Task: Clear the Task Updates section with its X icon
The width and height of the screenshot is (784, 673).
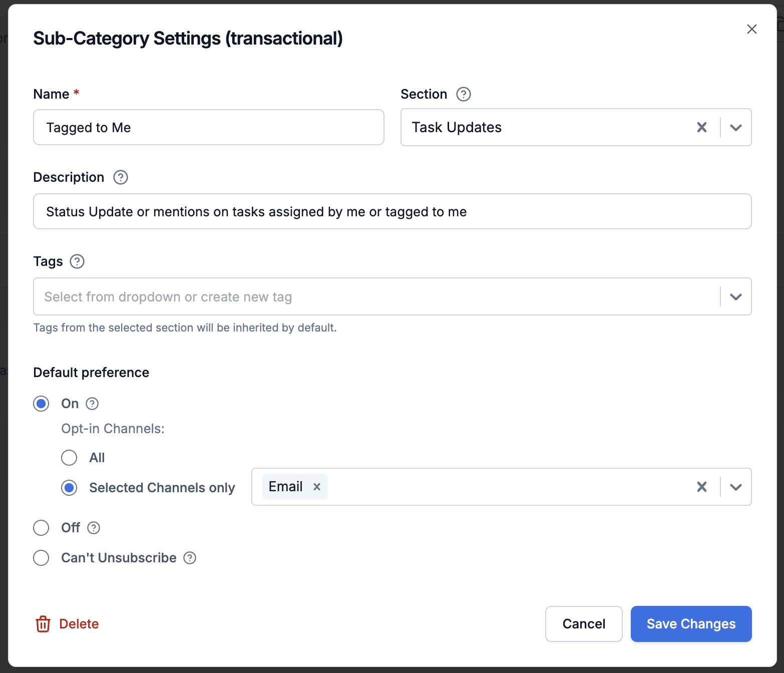Action: point(701,127)
